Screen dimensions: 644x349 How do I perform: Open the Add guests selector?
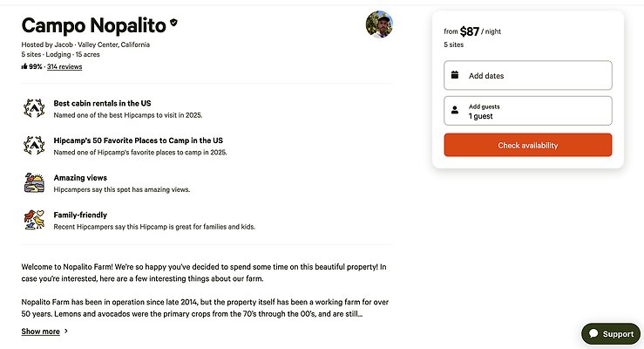527,111
